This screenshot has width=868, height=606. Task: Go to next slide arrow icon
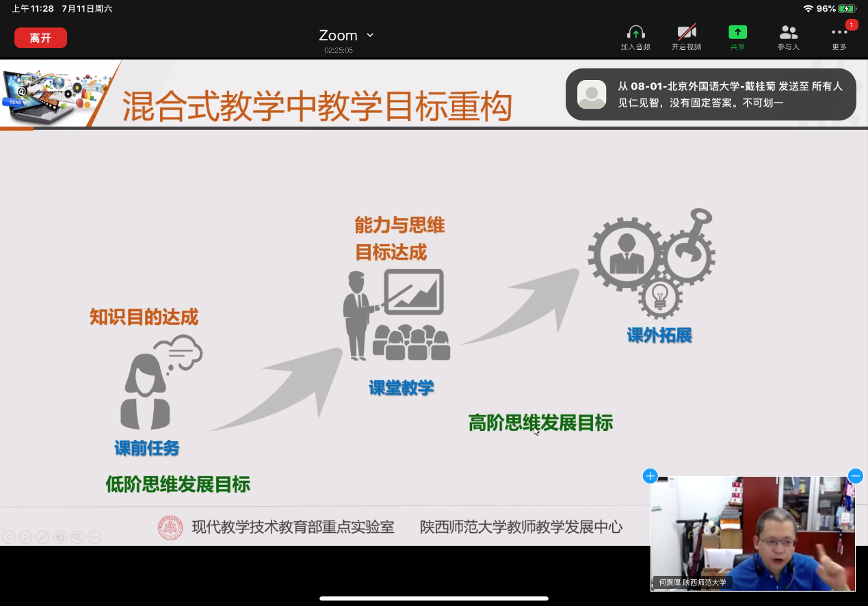[x=25, y=537]
